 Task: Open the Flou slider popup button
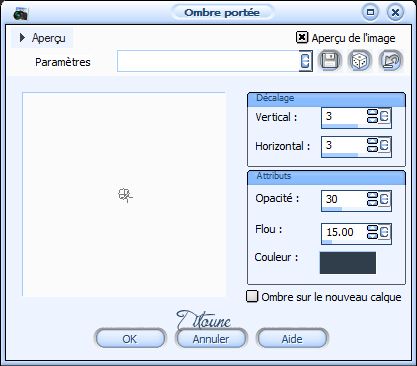pyautogui.click(x=384, y=232)
